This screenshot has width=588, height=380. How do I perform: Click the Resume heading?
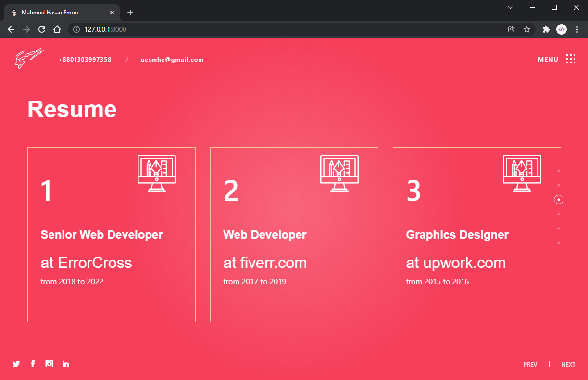(72, 109)
